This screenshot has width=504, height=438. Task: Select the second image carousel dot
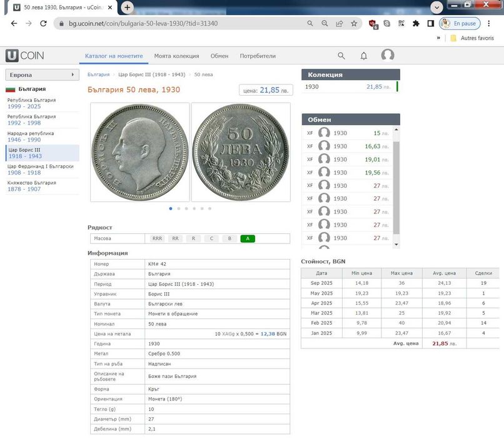(x=179, y=208)
